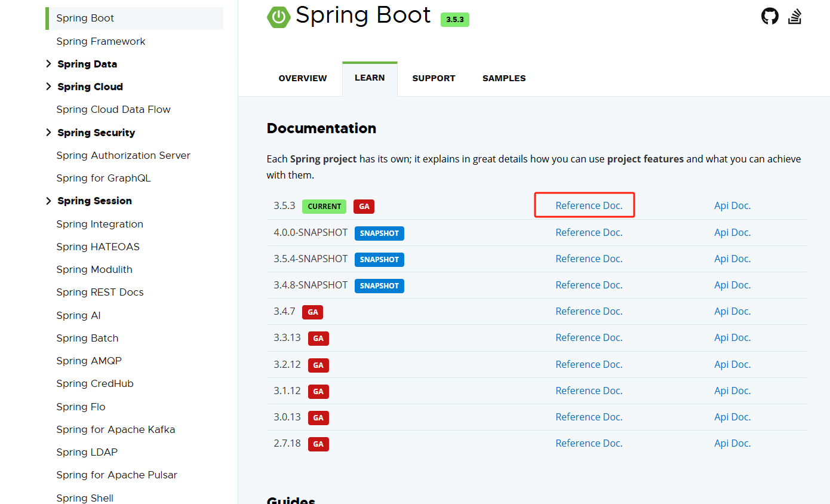
Task: Open Spring Framework in the sidebar
Action: (x=101, y=41)
